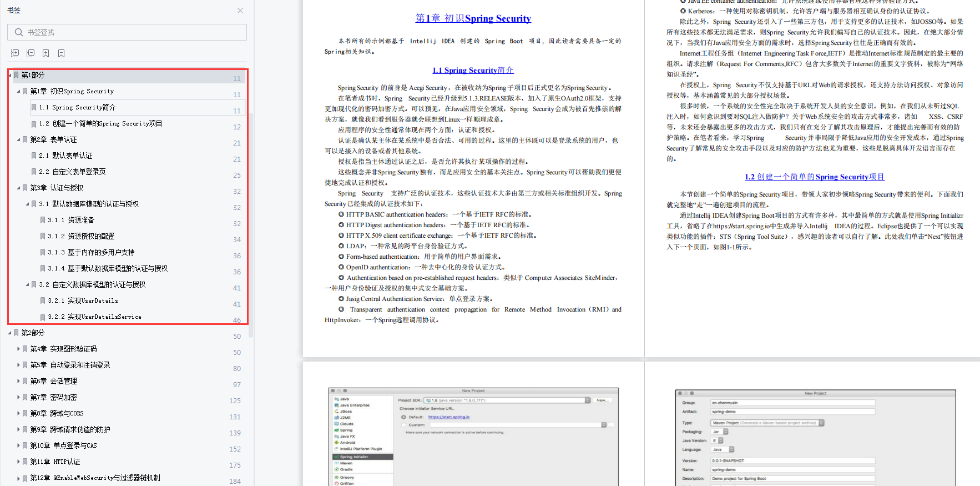The width and height of the screenshot is (980, 486).
Task: Click bookmark icon beside 第8章 跨域与CORS
Action: click(25, 414)
